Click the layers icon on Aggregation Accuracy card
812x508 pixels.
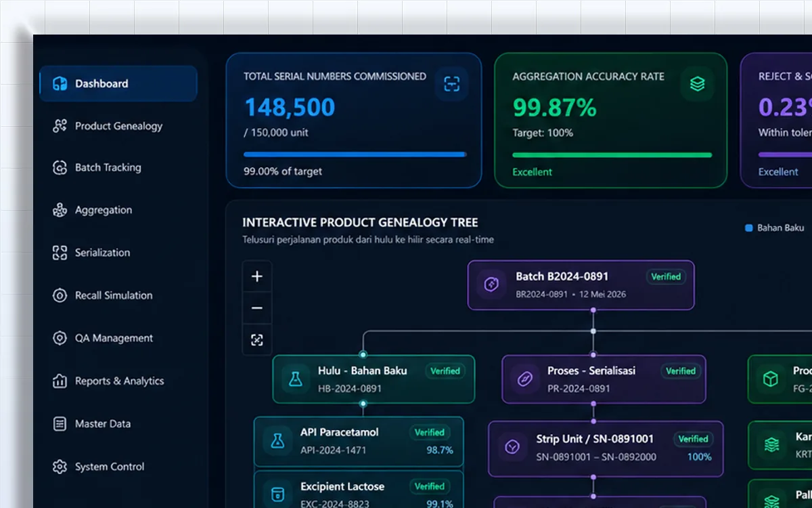click(697, 84)
